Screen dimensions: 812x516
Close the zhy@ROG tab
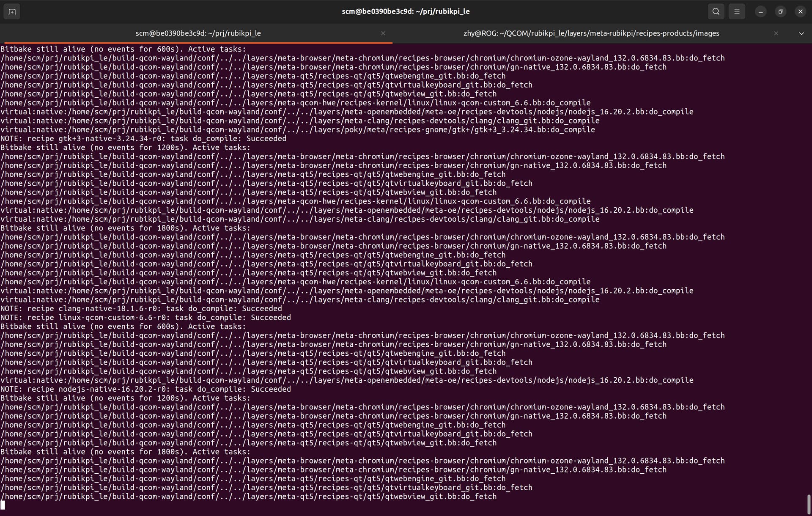[776, 33]
